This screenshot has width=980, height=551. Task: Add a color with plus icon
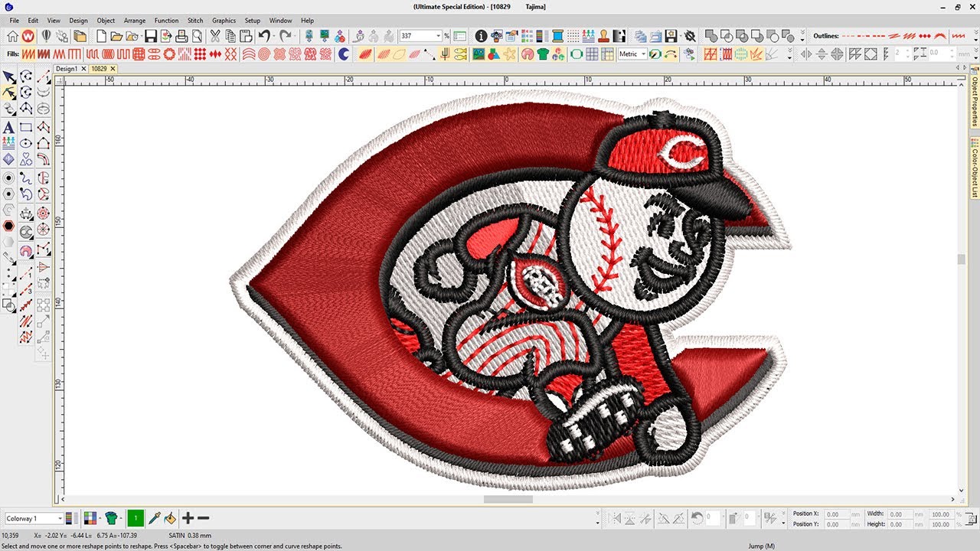pyautogui.click(x=188, y=518)
